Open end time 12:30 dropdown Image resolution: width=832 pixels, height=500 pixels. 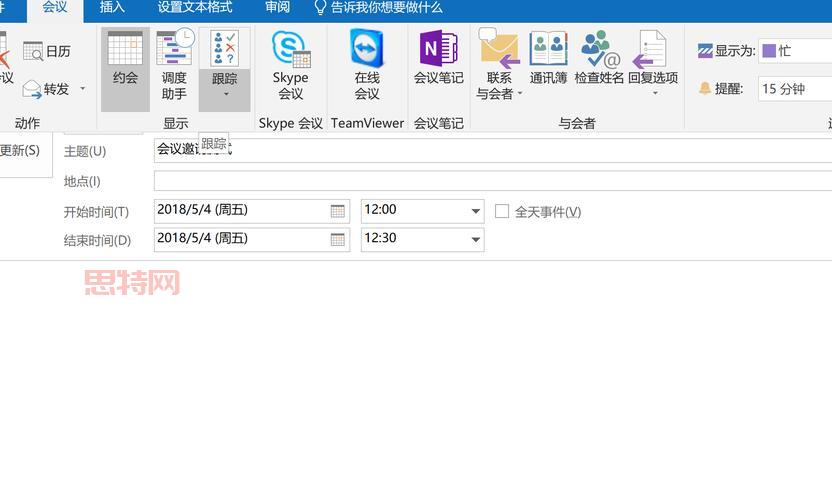pyautogui.click(x=475, y=240)
